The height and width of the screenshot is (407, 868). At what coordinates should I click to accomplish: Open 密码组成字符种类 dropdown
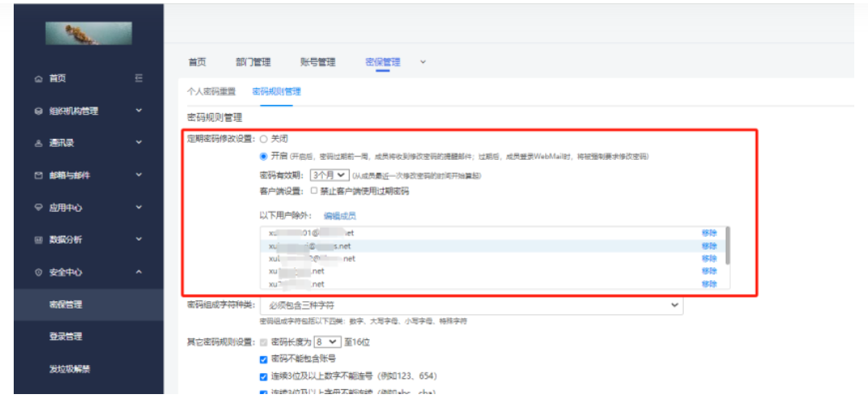(471, 305)
